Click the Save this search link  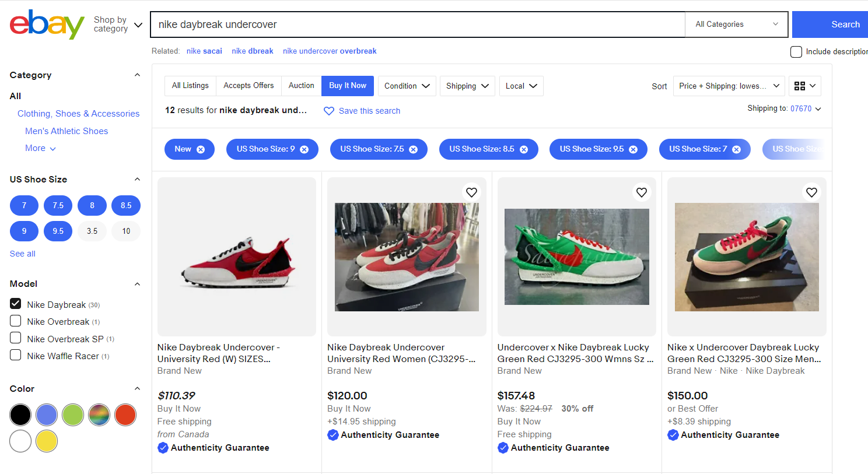point(369,111)
